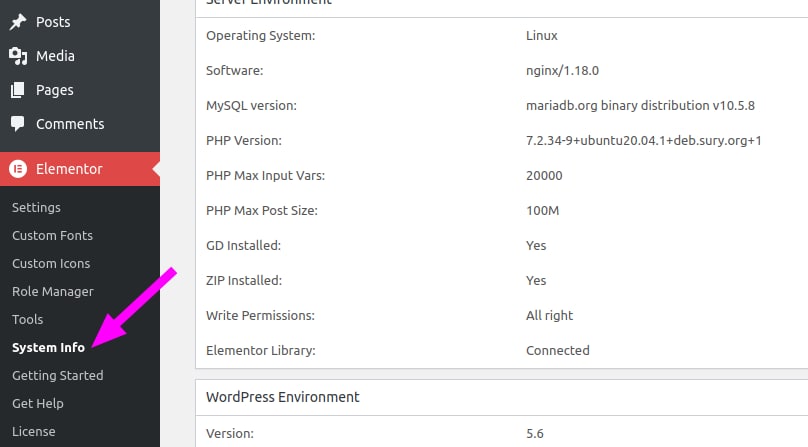Select System Info submenu item
The image size is (808, 447).
(48, 347)
